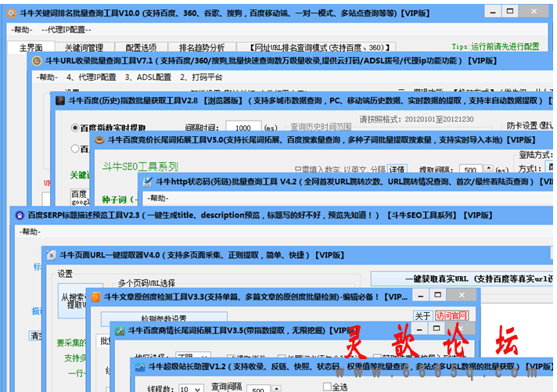Open the 地区选择 dropdown showing 不限
Screen dimensions: 557x392
click(x=204, y=355)
